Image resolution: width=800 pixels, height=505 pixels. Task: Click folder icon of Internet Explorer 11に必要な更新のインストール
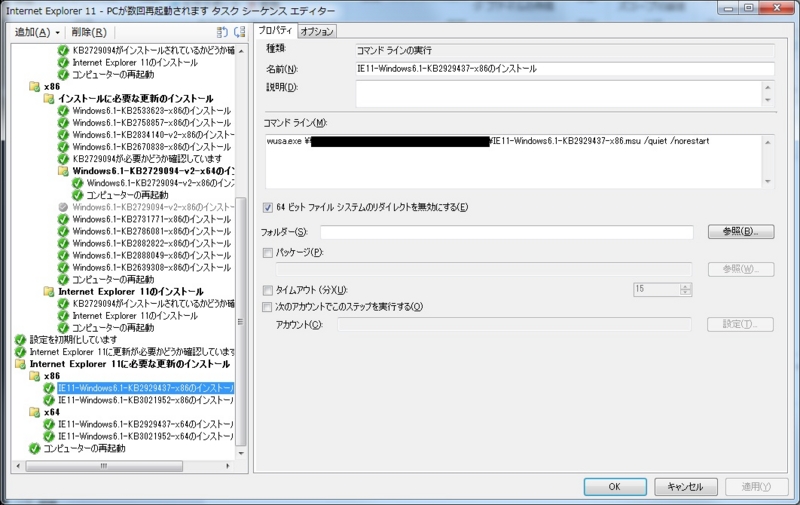click(20, 364)
